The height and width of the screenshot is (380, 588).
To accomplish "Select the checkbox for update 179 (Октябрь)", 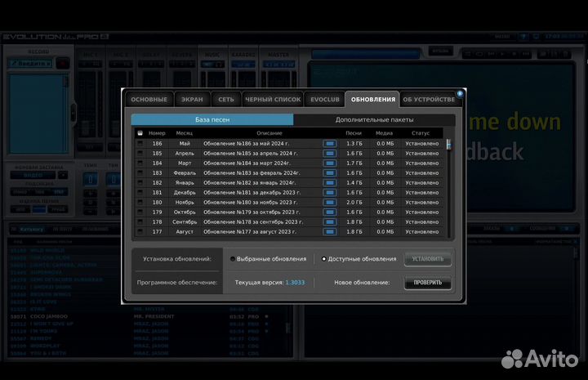I will 140,212.
